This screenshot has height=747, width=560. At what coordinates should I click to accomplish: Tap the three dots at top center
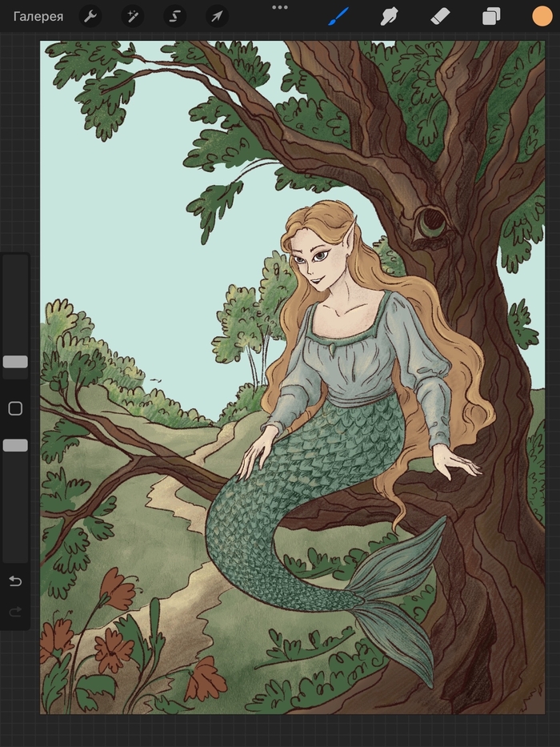point(279,7)
